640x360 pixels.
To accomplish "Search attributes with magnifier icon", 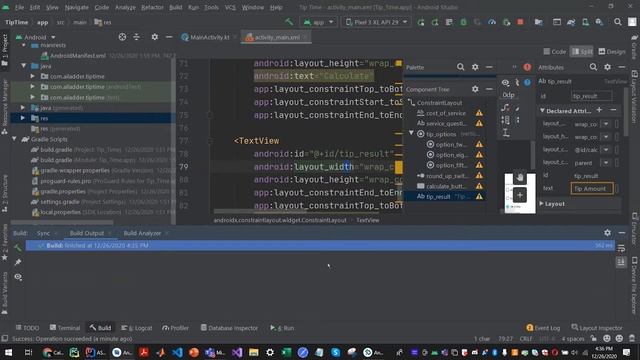I will [x=593, y=67].
